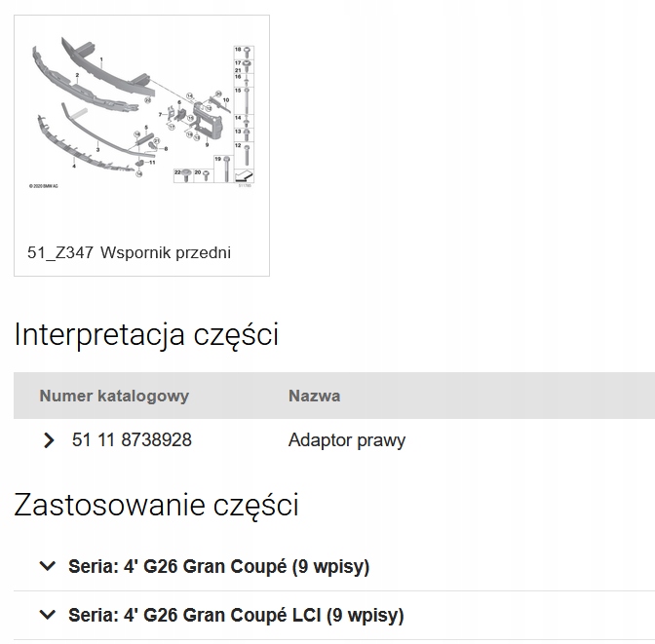Screen dimensions: 655x644
Task: Expand the 51 11 8738928 part row chevron
Action: pos(49,440)
